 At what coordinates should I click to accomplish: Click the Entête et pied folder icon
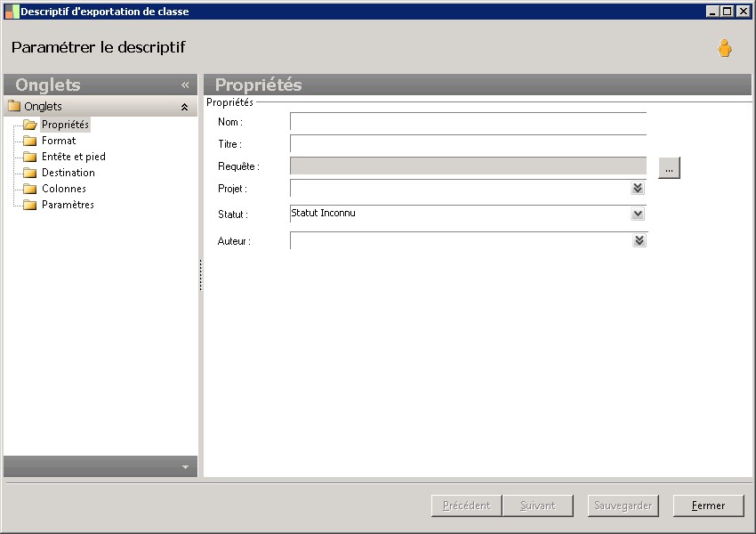(x=30, y=157)
